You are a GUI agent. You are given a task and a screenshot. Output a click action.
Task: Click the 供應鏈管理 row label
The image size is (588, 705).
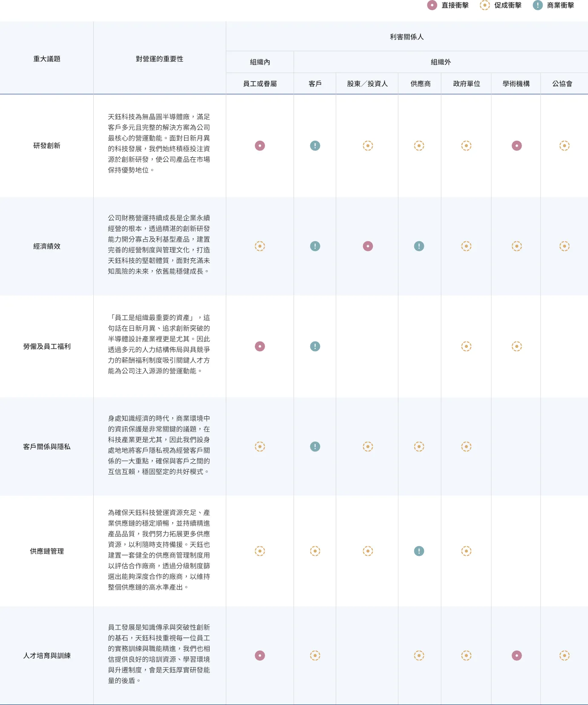[x=47, y=551]
